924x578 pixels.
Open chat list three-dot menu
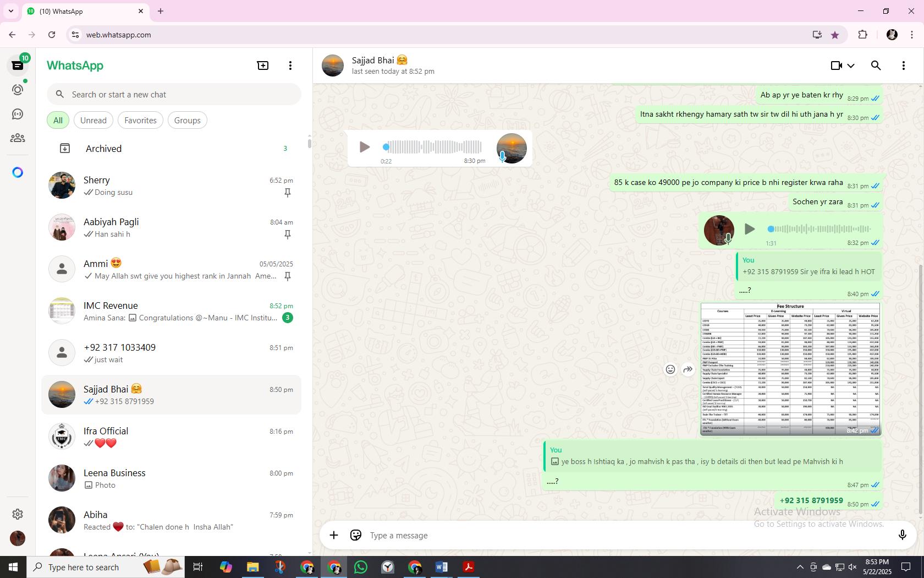[x=290, y=66]
